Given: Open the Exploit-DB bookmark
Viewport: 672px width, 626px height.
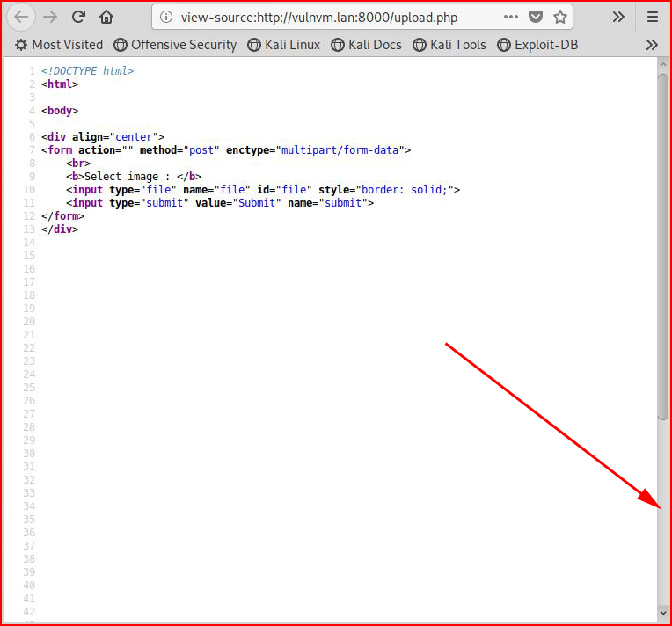Looking at the screenshot, I should point(537,45).
